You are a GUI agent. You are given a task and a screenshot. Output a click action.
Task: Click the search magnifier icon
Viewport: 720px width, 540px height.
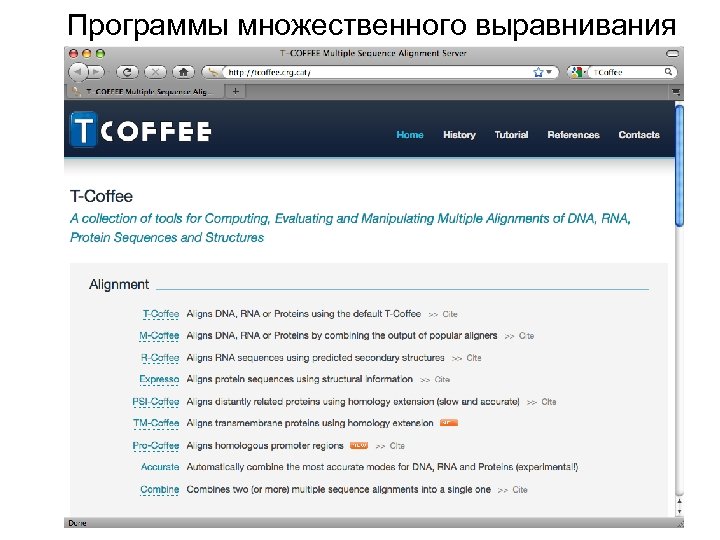point(669,72)
